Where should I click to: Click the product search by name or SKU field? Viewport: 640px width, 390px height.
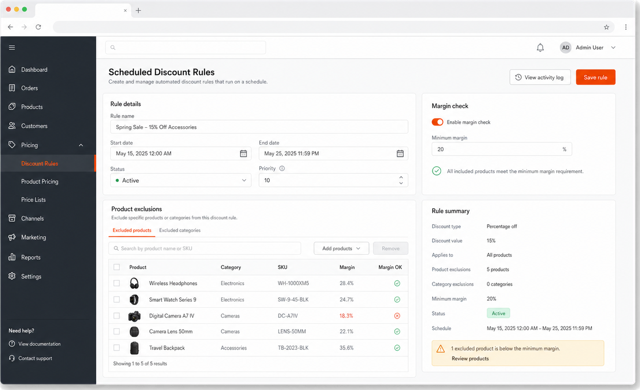[204, 248]
